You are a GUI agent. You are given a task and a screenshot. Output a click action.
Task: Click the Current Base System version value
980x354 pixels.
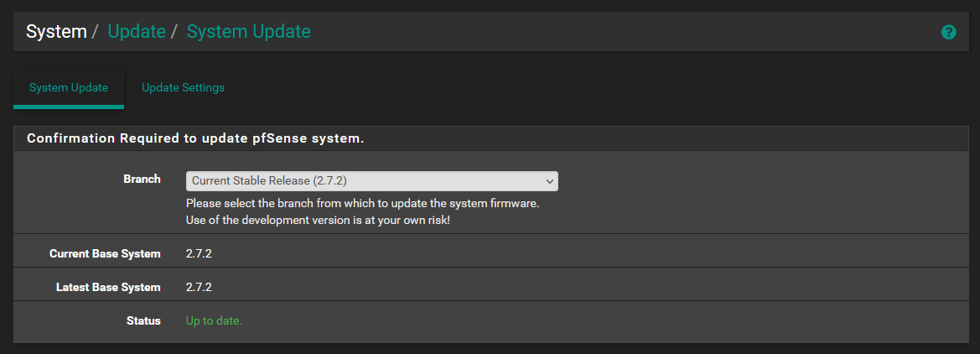tap(199, 254)
